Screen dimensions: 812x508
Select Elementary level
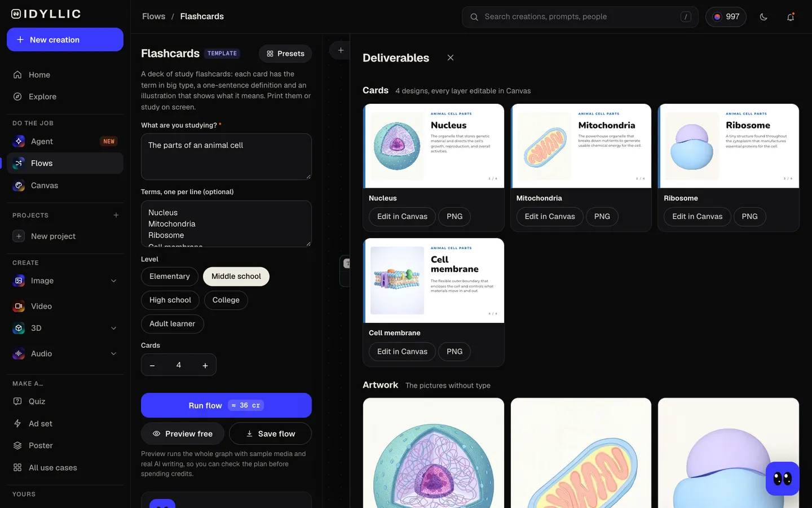click(169, 276)
